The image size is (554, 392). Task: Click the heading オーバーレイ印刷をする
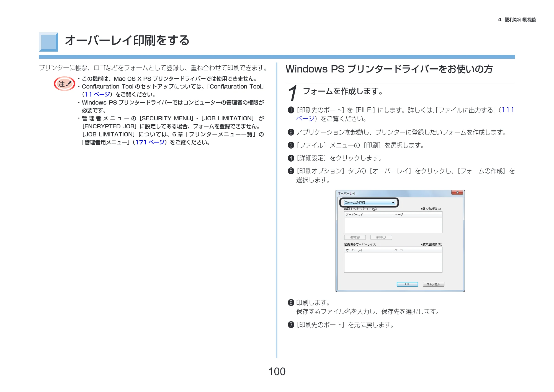click(x=127, y=40)
